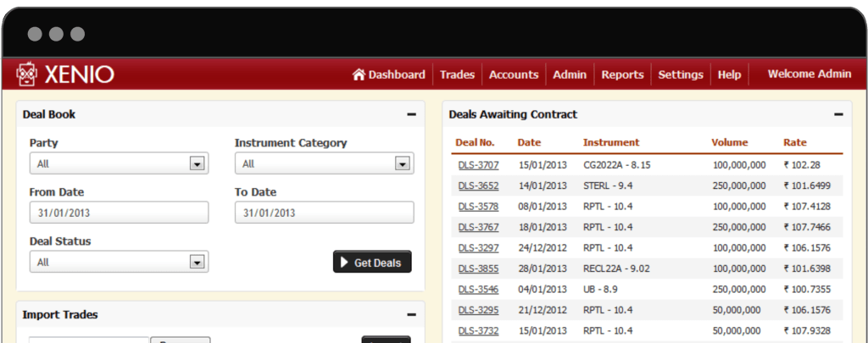Collapse the Deals Awaiting Contract panel

pos(837,114)
